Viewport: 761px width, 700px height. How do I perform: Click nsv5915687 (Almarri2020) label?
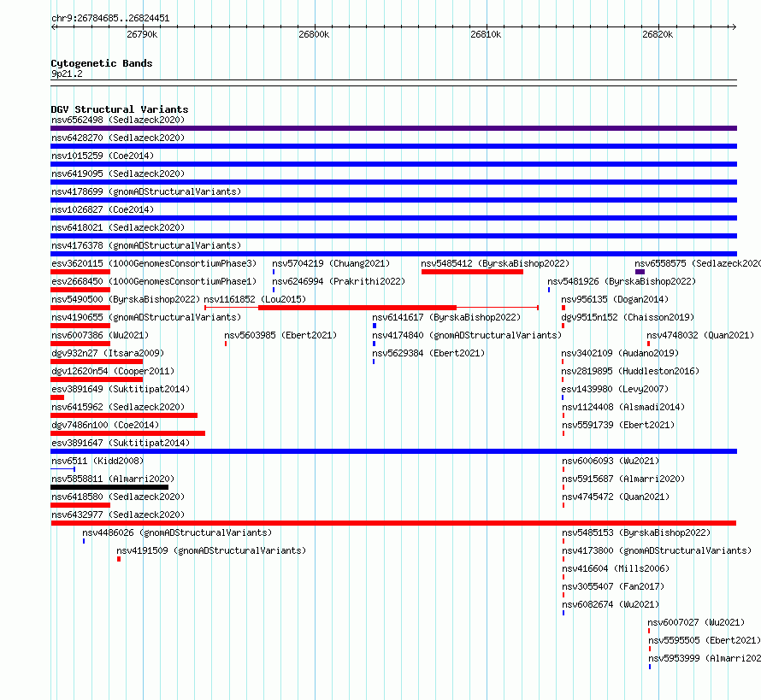(623, 479)
